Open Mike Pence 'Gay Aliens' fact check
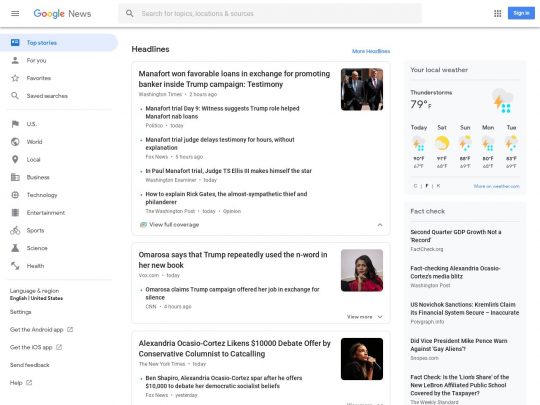 (x=459, y=345)
